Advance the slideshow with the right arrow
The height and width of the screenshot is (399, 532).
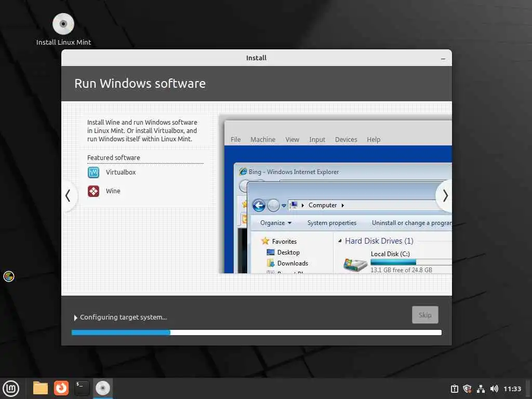point(445,195)
